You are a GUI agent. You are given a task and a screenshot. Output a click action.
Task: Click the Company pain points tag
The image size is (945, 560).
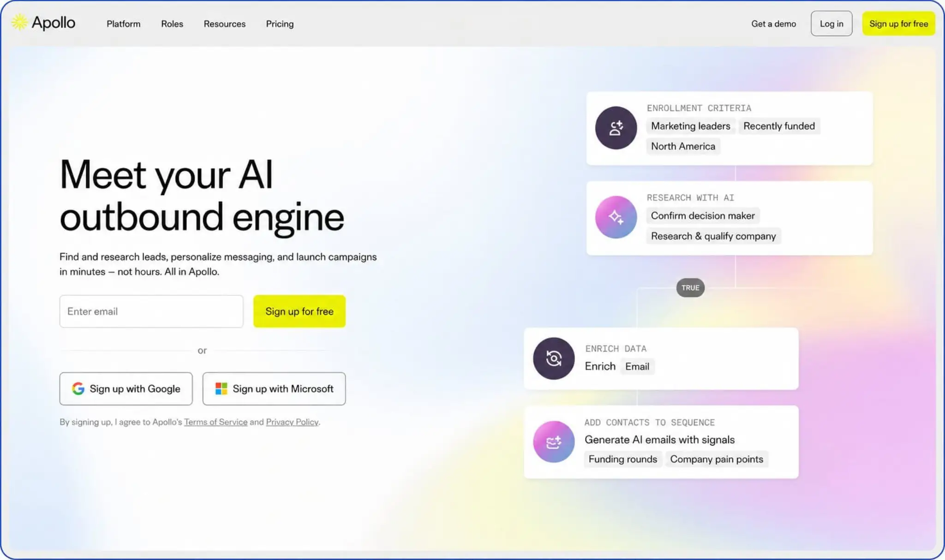[x=717, y=459]
